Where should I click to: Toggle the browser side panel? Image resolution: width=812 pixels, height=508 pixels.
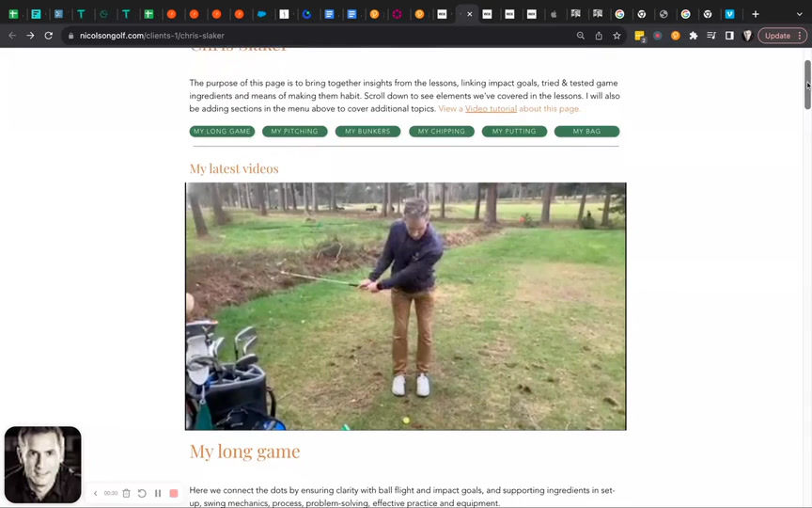coord(729,36)
